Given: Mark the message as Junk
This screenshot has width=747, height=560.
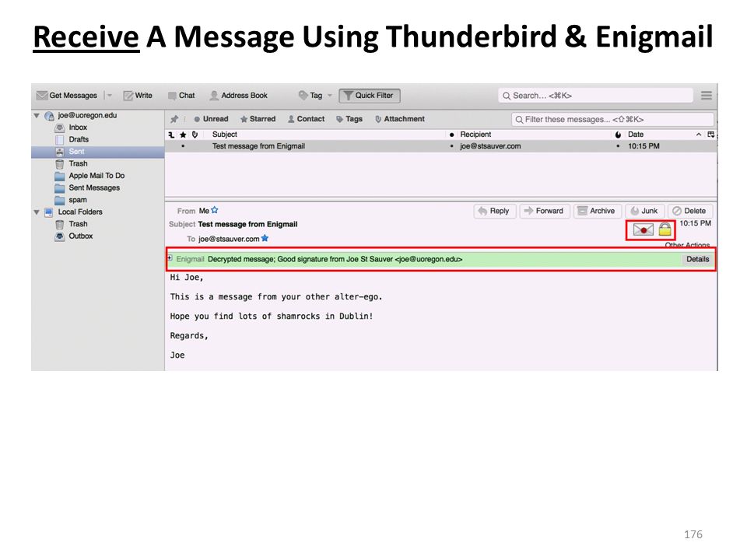Looking at the screenshot, I should click(x=644, y=211).
